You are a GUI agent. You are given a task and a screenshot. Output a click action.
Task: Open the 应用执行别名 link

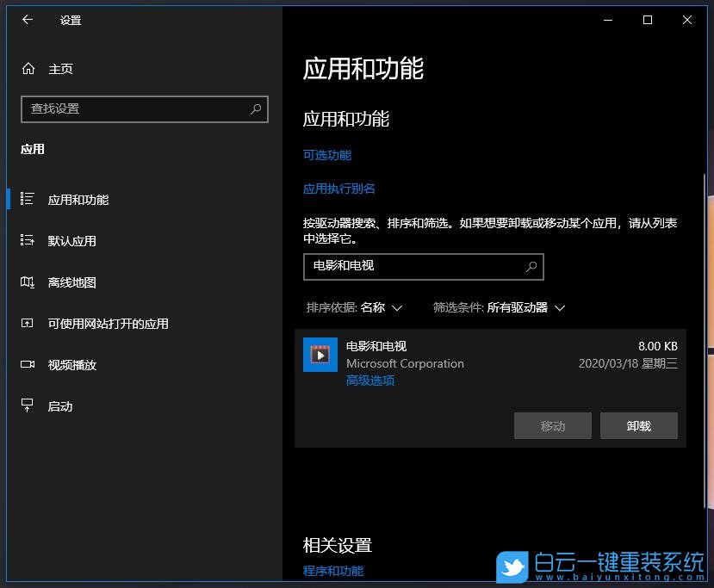pyautogui.click(x=339, y=189)
